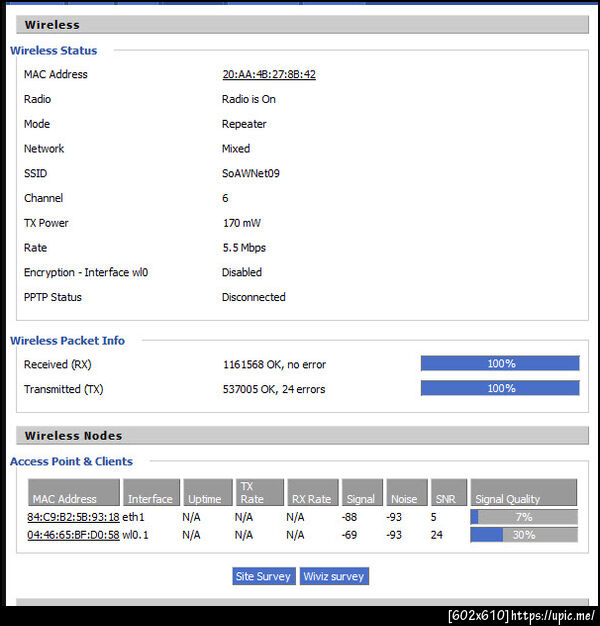Click the eth1 interface cell
600x626 pixels.
pyautogui.click(x=133, y=517)
